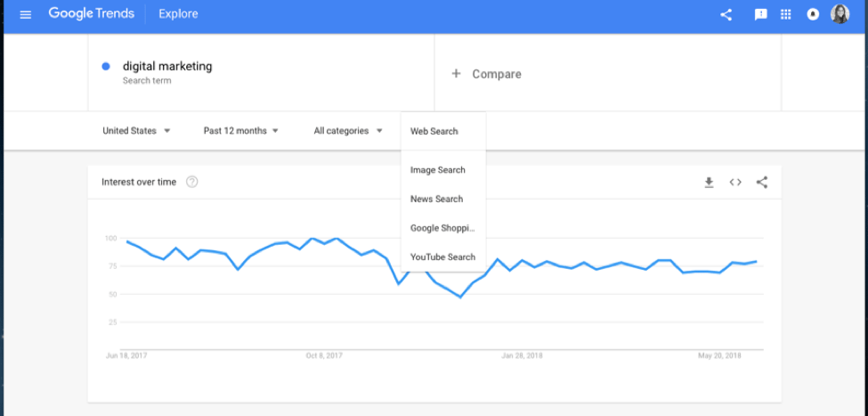Image resolution: width=868 pixels, height=416 pixels.
Task: Share the Interest over time chart
Action: pos(762,183)
